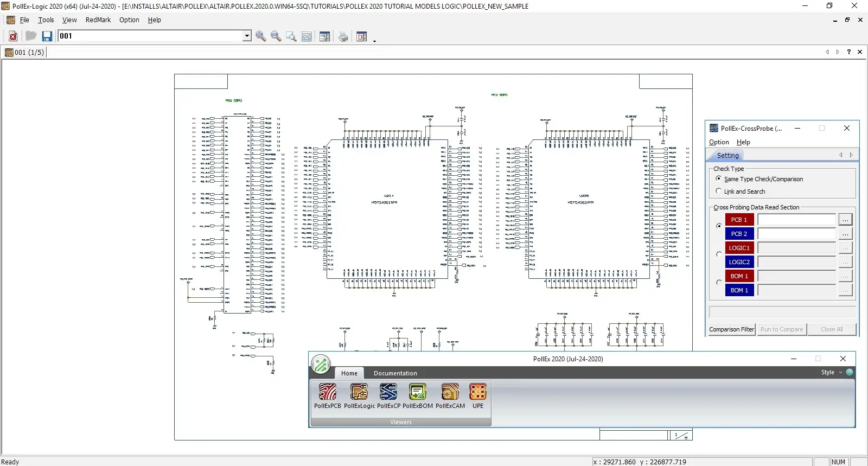Screen dimensions: 868x466
Task: Click the open folder toolbar icon
Action: pos(31,36)
